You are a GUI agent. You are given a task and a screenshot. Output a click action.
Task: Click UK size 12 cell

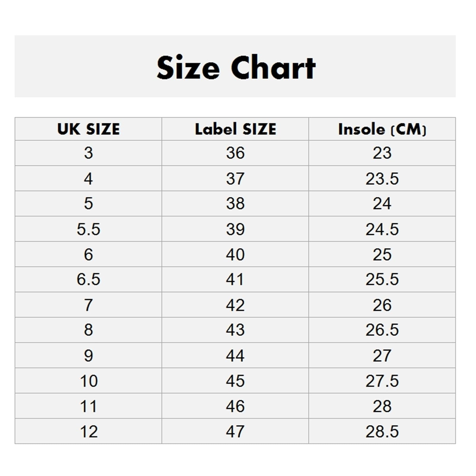(x=88, y=431)
